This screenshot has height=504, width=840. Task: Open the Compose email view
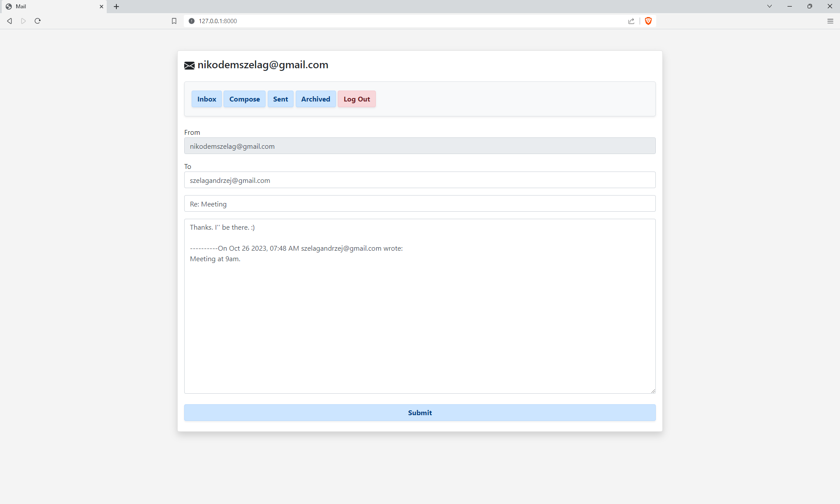(244, 99)
